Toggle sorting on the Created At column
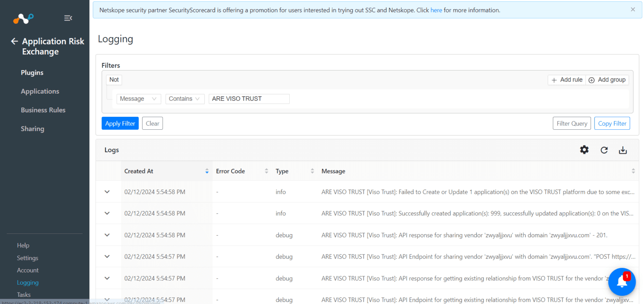Viewport: 644px width, 304px height. point(207,171)
